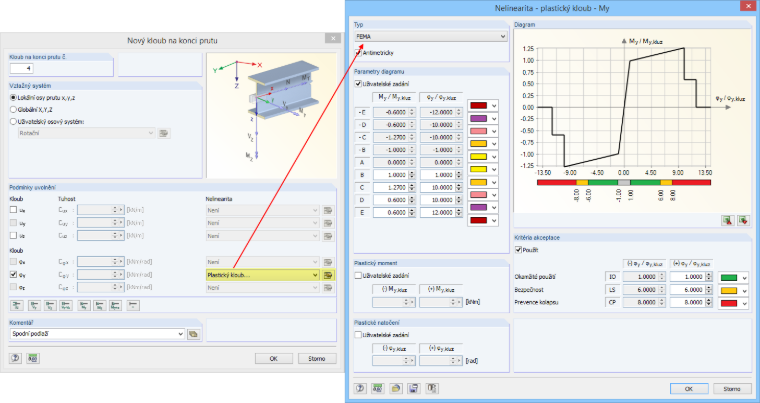This screenshot has width=760, height=403.
Task: Click the clipboard icon next to the save icon
Action: pos(431,388)
